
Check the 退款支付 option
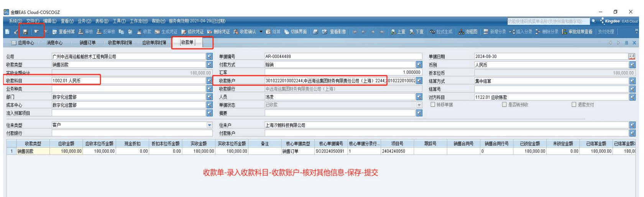[574, 105]
